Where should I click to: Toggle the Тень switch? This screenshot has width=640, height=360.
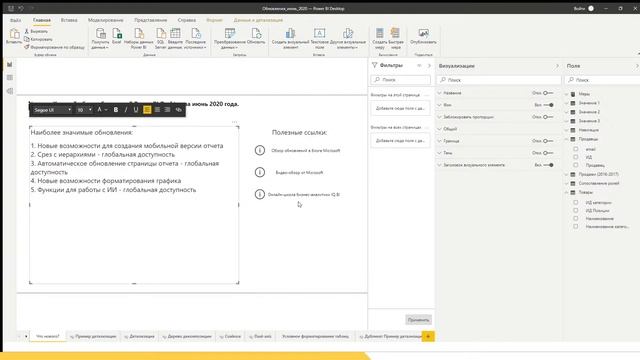pyautogui.click(x=548, y=153)
